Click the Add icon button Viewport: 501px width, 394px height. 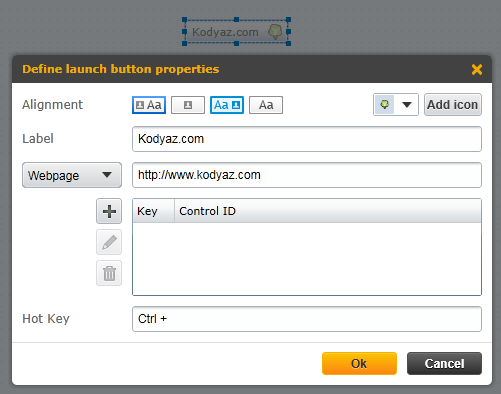click(453, 105)
